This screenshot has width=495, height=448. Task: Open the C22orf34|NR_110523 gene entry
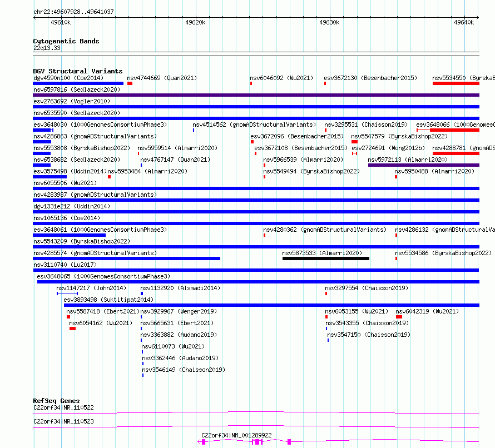coord(64,421)
